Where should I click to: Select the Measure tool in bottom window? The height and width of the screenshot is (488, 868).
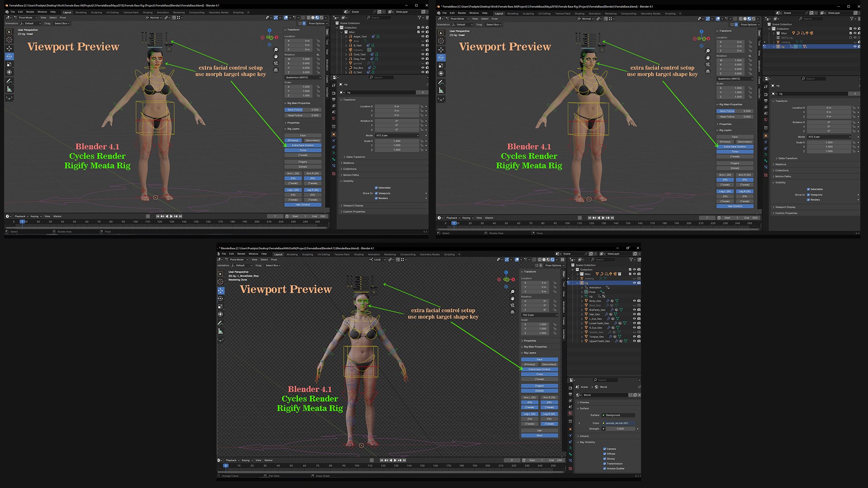pos(221,331)
